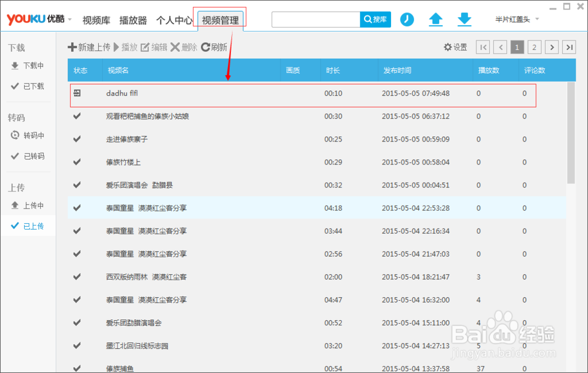
Task: Click the download arrow icon in header
Action: tap(465, 19)
